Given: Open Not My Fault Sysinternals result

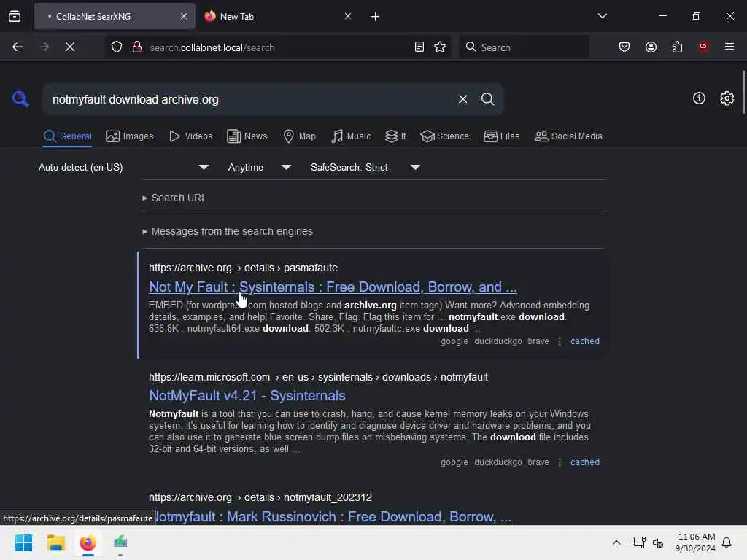Looking at the screenshot, I should [333, 287].
